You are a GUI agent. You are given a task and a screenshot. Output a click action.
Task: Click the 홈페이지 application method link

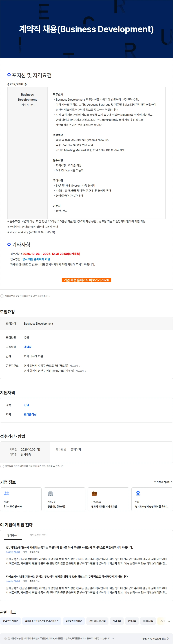pyautogui.click(x=76, y=449)
